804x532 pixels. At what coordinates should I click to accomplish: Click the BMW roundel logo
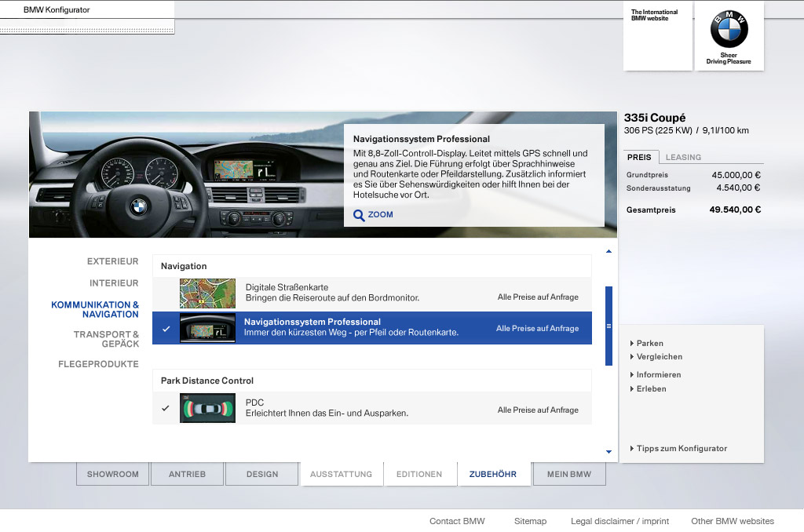[x=729, y=30]
